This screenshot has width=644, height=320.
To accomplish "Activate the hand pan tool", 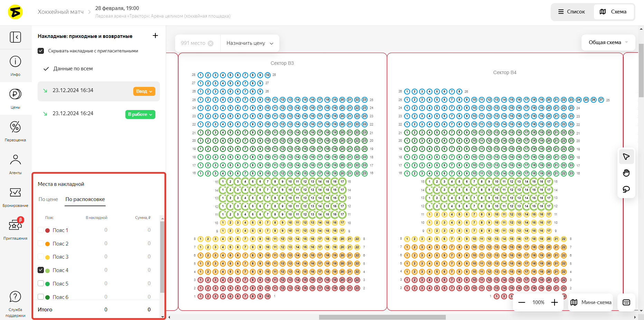I will coord(626,173).
